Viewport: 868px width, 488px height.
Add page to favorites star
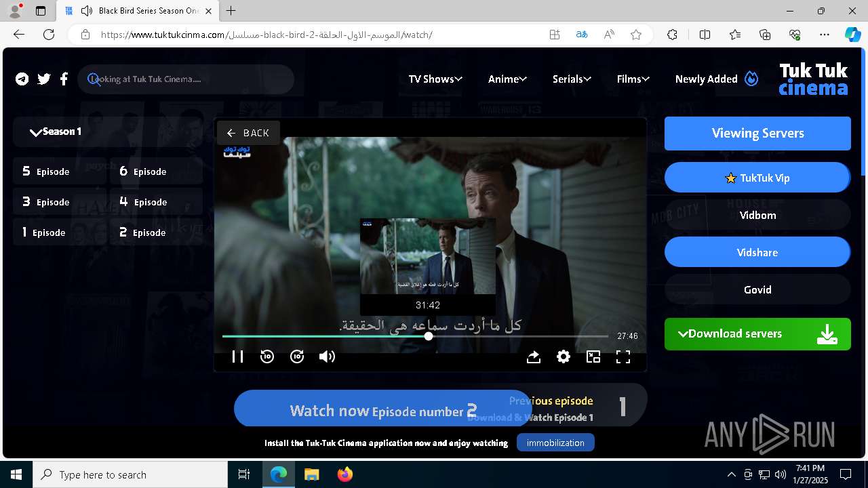(x=635, y=35)
